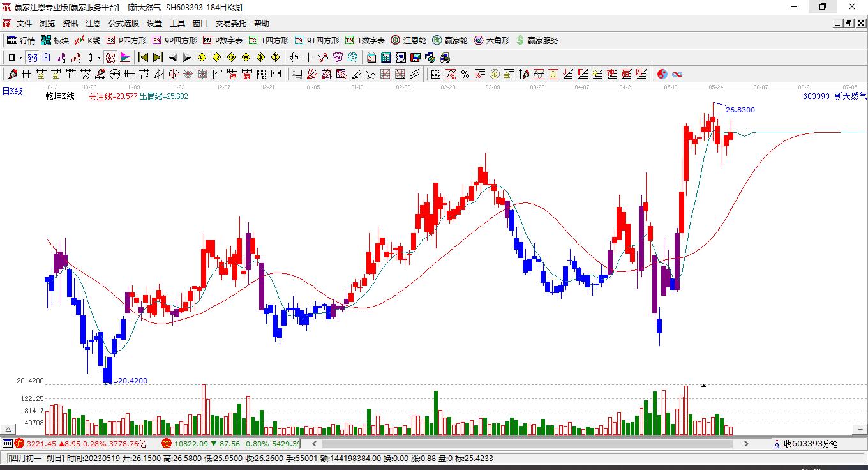Expand the 日 period dropdown arrow
This screenshot has width=868, height=470.
point(20,57)
